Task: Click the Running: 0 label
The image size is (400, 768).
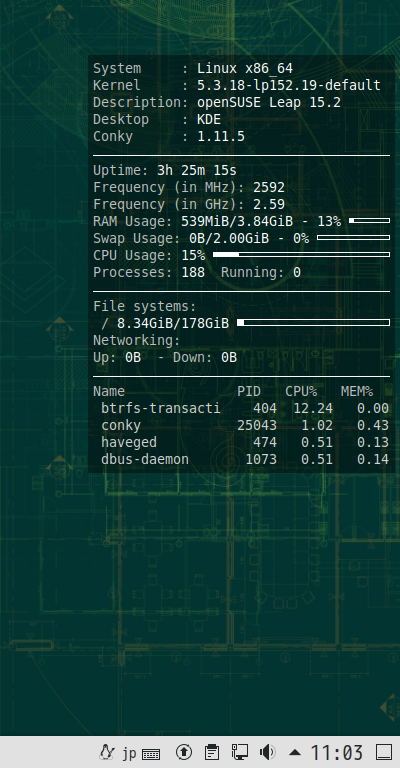Action: [260, 272]
